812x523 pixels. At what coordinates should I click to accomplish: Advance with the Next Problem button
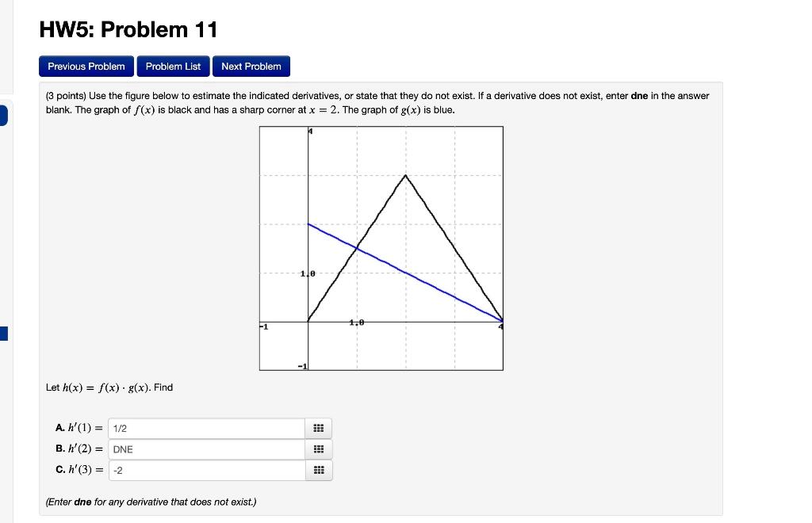coord(251,67)
